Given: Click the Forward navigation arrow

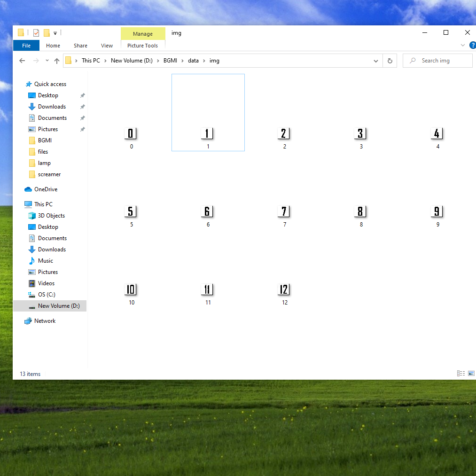Looking at the screenshot, I should (36, 61).
